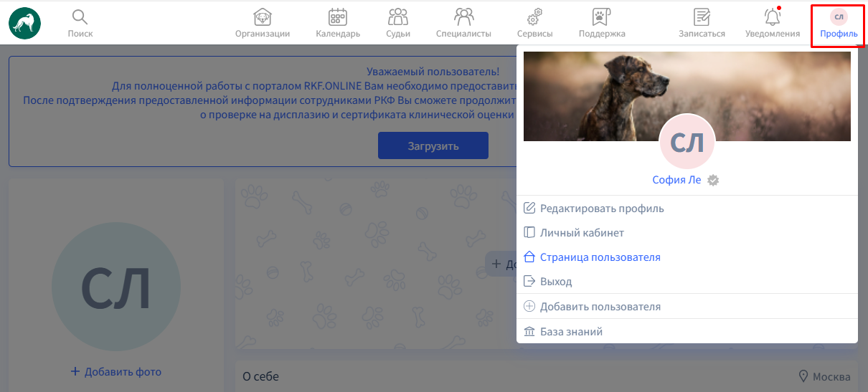Screen dimensions: 868x392
Task: Click Выход to log out
Action: pos(555,282)
